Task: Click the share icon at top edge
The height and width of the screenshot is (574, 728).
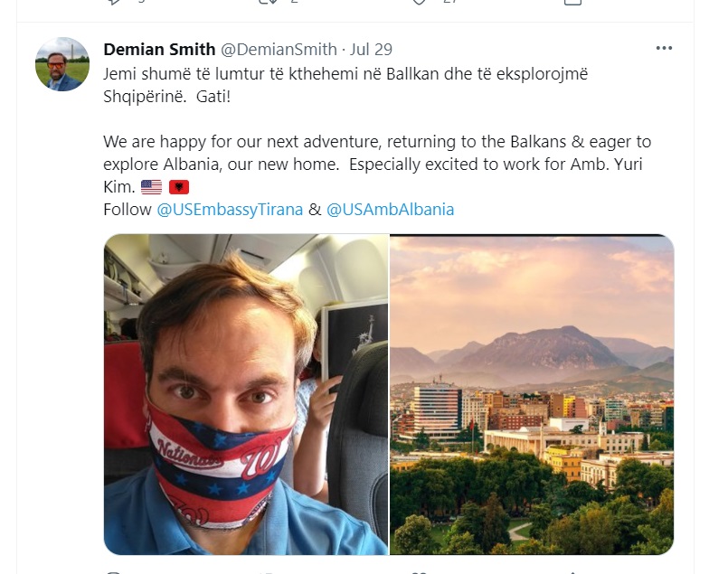Action: click(572, 2)
